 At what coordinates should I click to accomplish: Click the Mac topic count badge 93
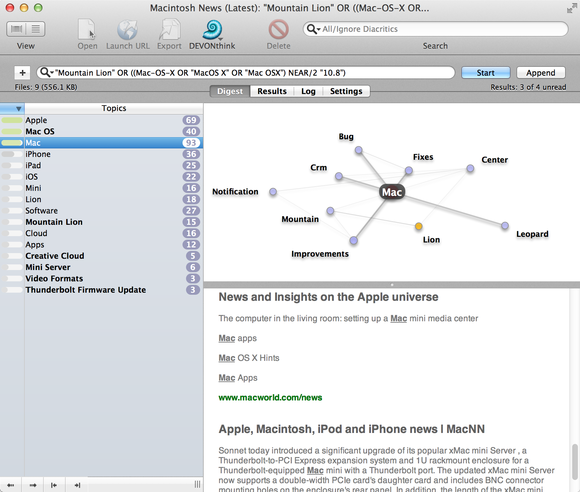pyautogui.click(x=191, y=143)
